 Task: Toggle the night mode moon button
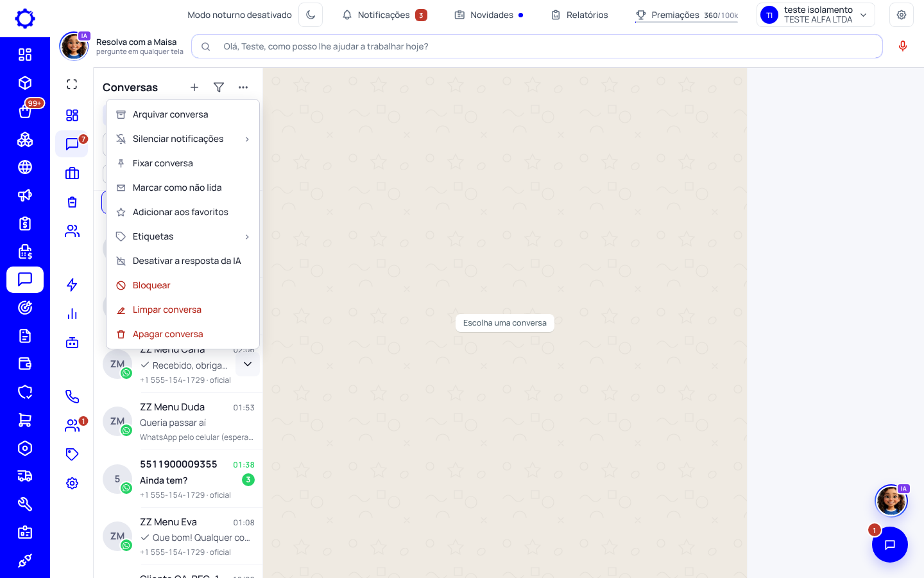[x=311, y=15]
